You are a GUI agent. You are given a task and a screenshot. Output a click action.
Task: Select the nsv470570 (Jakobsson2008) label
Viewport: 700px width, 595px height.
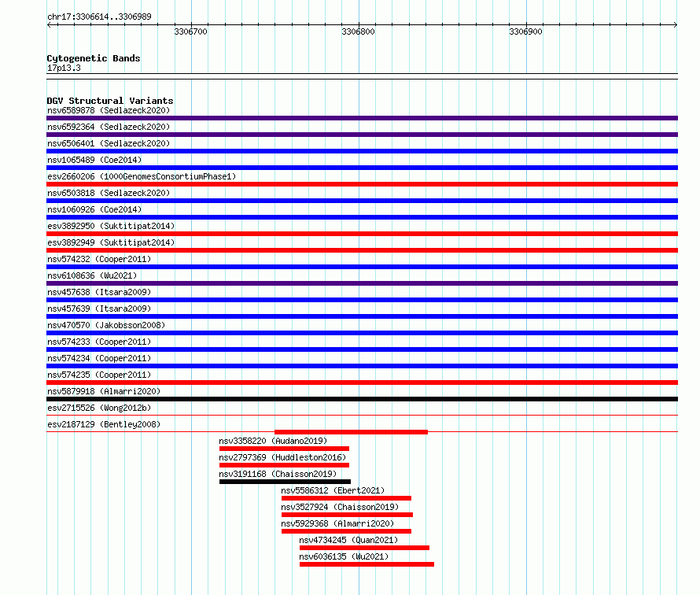[106, 325]
